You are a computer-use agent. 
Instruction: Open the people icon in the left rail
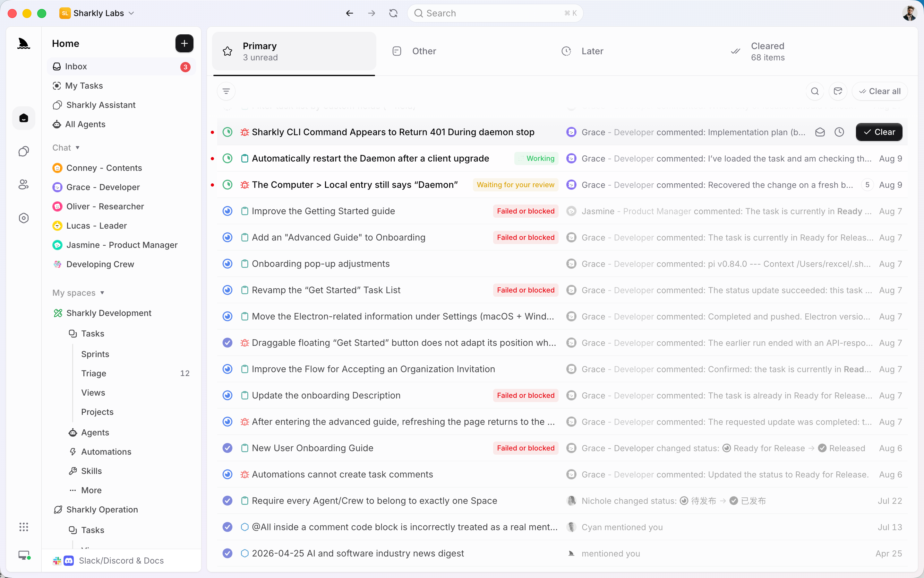click(24, 185)
